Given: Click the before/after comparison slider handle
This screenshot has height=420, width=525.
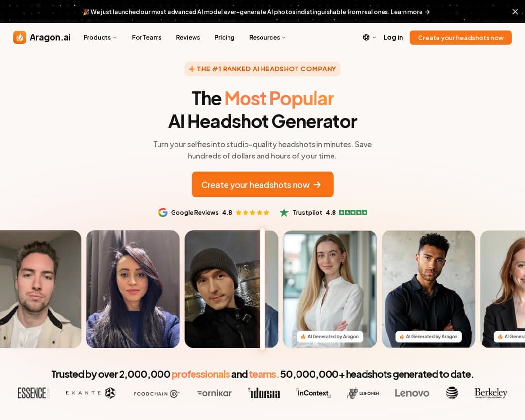Looking at the screenshot, I should pos(262,289).
